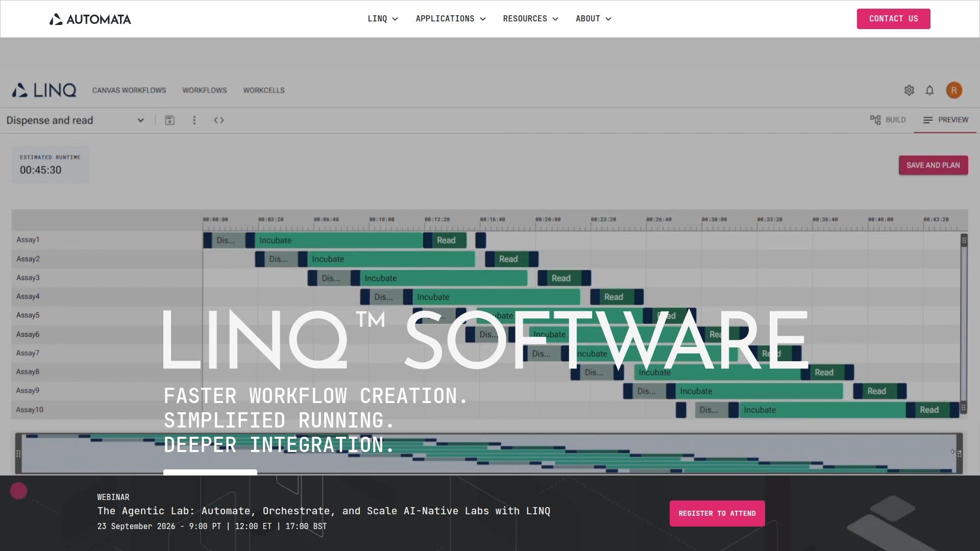Image resolution: width=980 pixels, height=551 pixels.
Task: Click the Read block in Assay9 row
Action: pos(879,391)
